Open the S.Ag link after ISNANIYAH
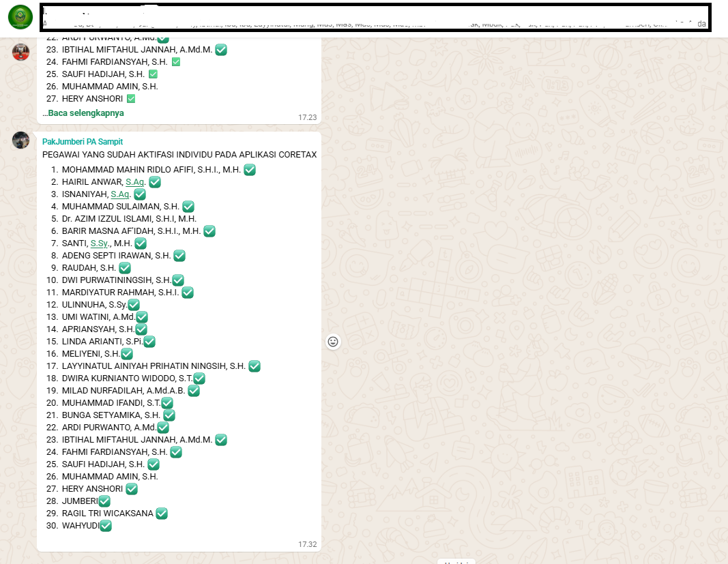Image resolution: width=728 pixels, height=564 pixels. (x=120, y=194)
